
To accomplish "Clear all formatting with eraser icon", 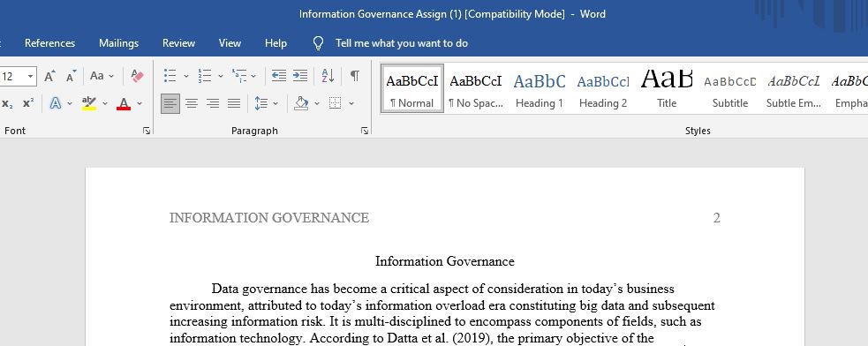I will click(x=137, y=76).
